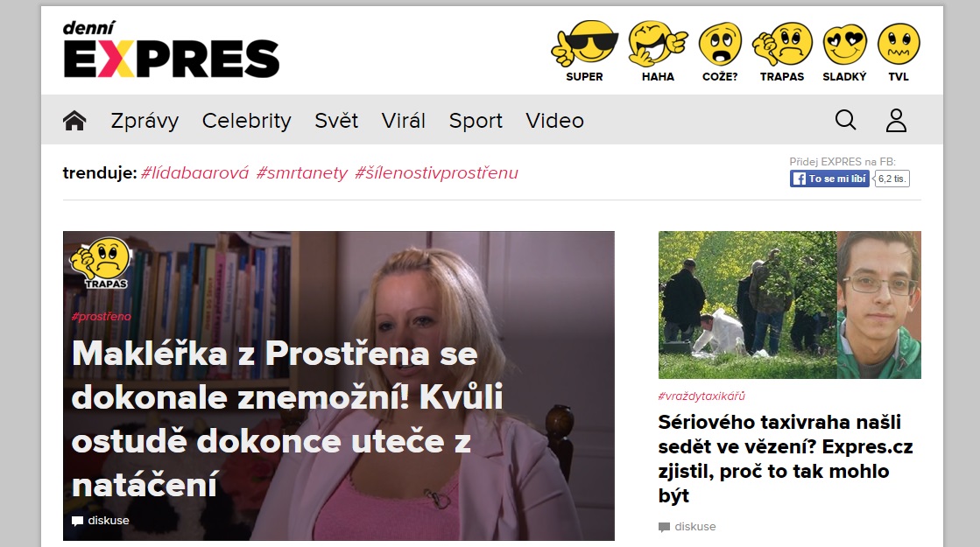
Task: Like EXPRES with Facebook To se mi líbí
Action: coord(829,179)
